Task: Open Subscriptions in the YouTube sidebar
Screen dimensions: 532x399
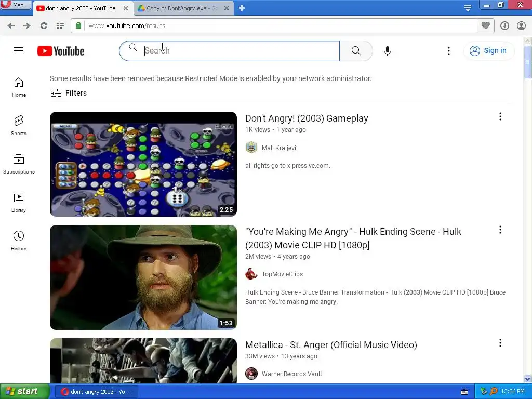Action: (19, 164)
